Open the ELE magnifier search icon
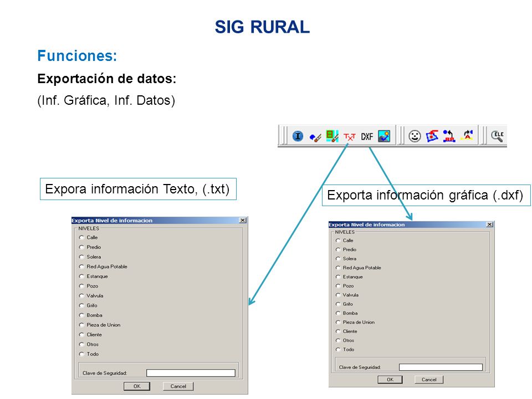Screen dimensions: 532x399 (x=498, y=136)
